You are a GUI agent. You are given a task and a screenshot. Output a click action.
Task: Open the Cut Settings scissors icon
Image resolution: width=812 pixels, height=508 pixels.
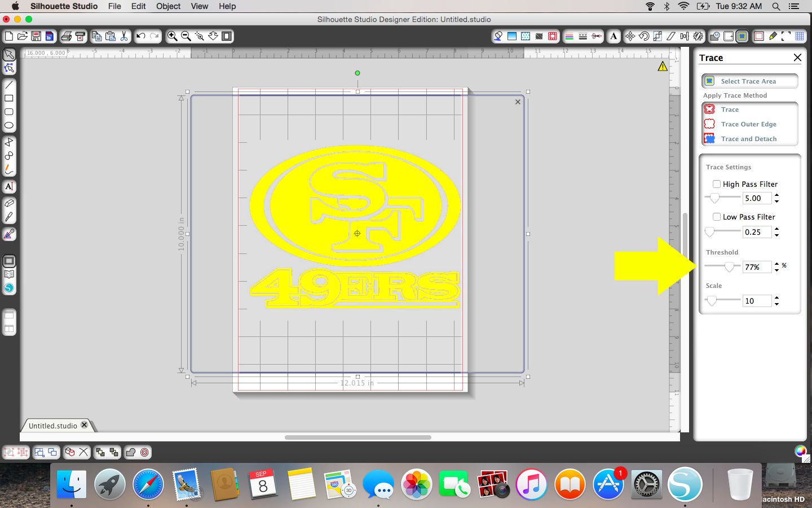click(597, 36)
